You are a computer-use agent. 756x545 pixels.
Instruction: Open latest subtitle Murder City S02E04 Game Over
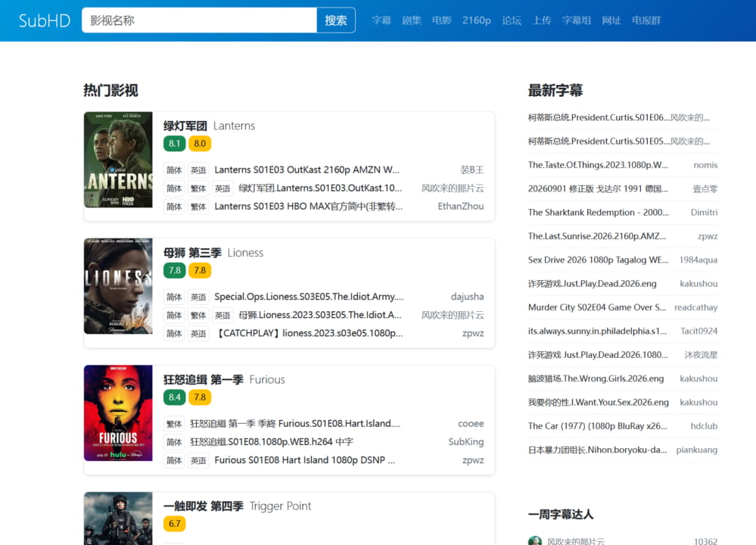click(x=597, y=307)
